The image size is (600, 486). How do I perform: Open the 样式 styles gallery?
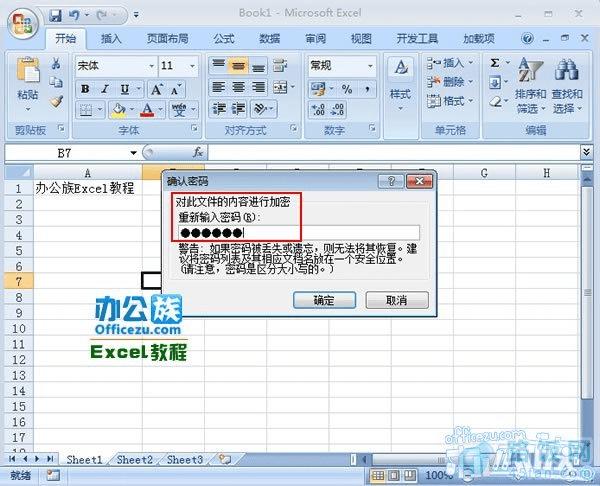pyautogui.click(x=400, y=84)
